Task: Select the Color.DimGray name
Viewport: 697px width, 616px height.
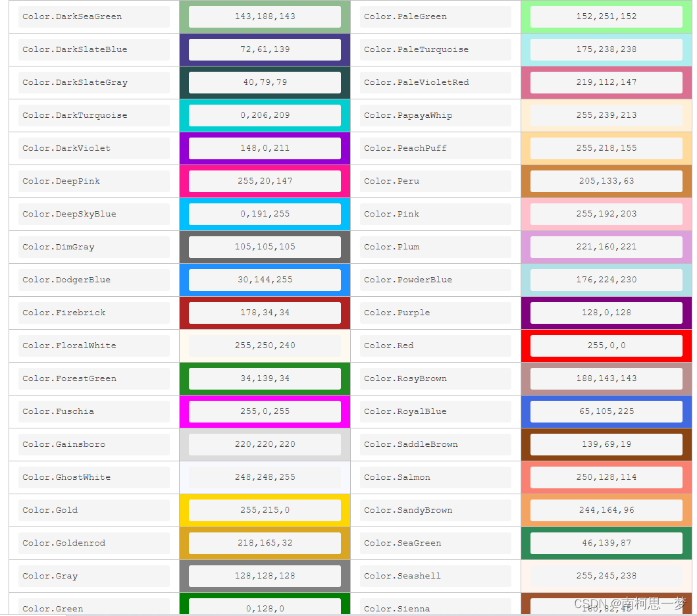Action: click(x=94, y=247)
